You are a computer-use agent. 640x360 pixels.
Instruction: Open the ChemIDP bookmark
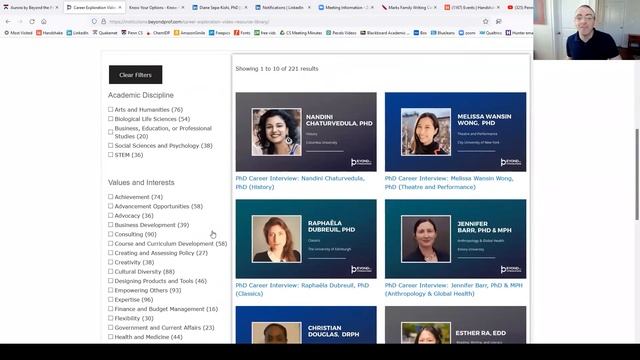[158, 33]
